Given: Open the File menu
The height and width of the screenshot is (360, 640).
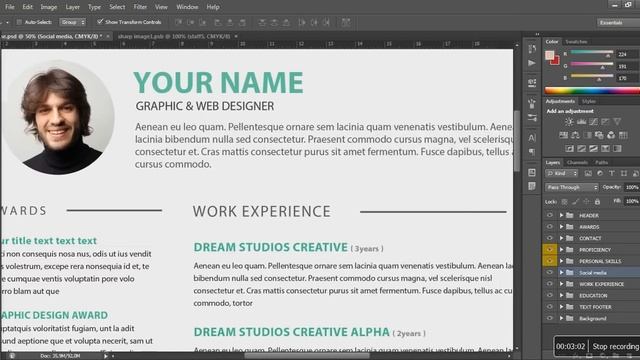Looking at the screenshot, I should tap(9, 7).
